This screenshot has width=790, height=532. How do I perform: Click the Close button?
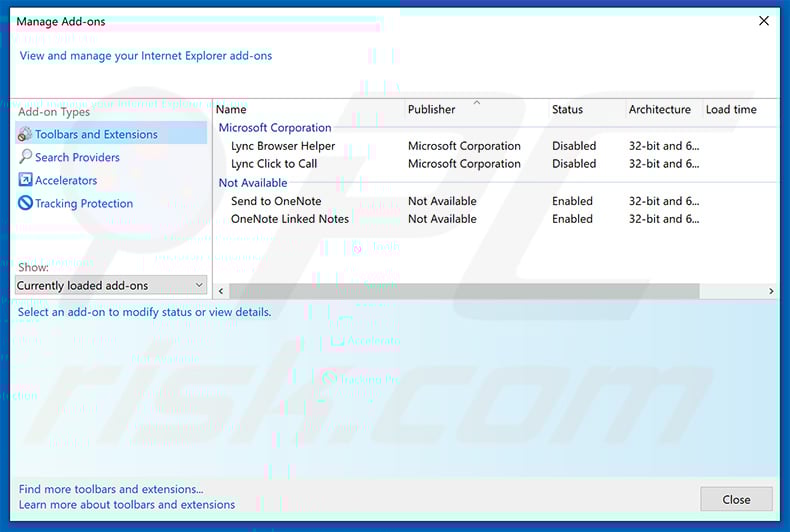pos(736,499)
